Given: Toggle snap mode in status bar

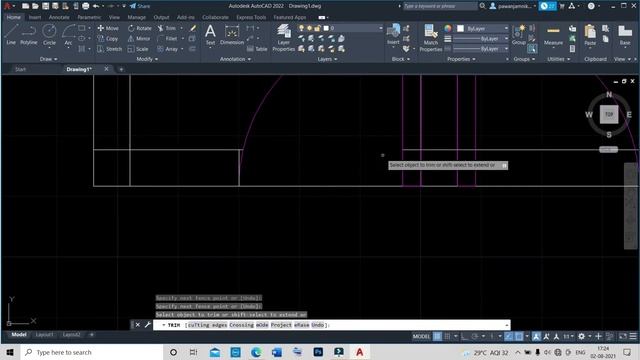Looking at the screenshot, I should tap(447, 336).
